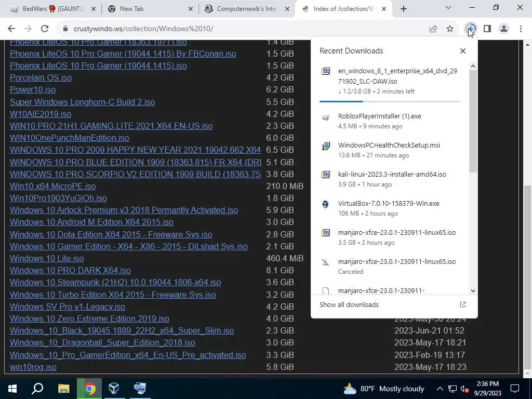Click Win10.x64.MicroPE.iso link
The height and width of the screenshot is (399, 532).
[x=52, y=187]
